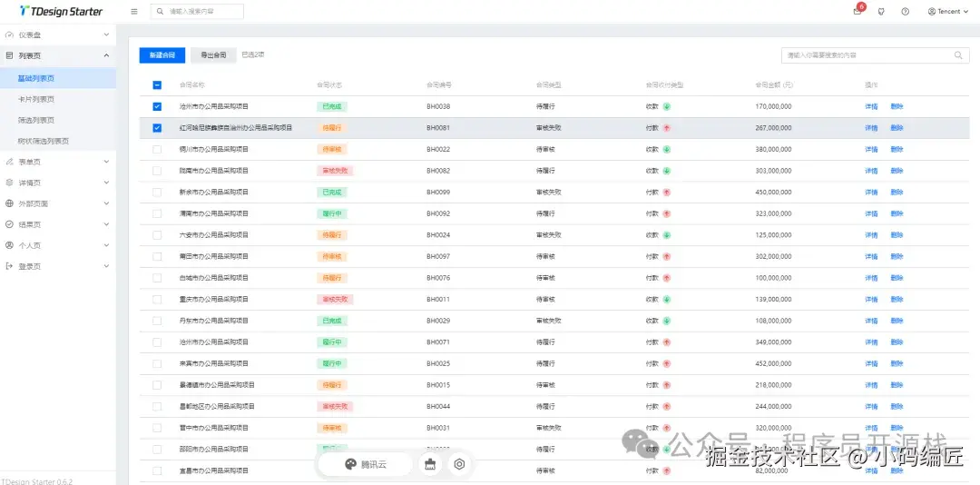Click the 审核失败 status tag in row BH0044

coord(335,406)
